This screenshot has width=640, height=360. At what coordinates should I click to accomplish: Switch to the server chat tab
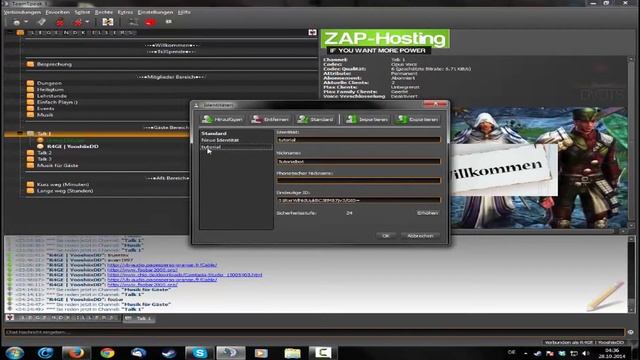coord(63,318)
